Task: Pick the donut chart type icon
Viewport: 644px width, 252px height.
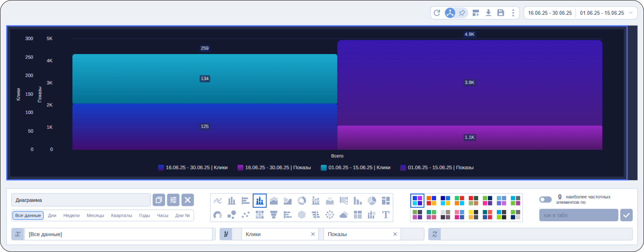Action: [x=302, y=201]
